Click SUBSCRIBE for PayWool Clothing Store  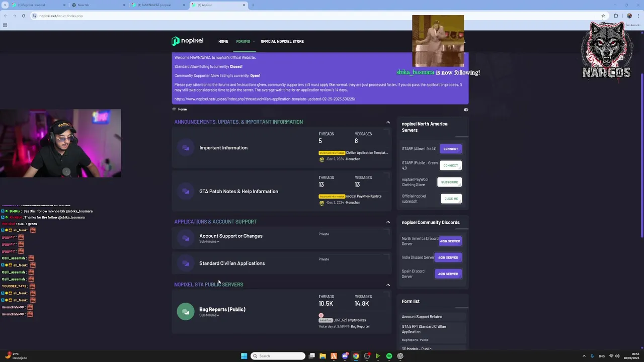tap(450, 182)
